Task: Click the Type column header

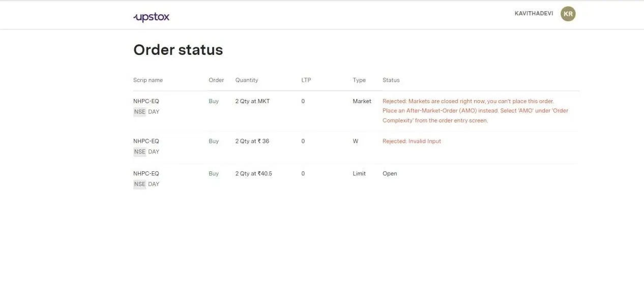Action: click(359, 80)
